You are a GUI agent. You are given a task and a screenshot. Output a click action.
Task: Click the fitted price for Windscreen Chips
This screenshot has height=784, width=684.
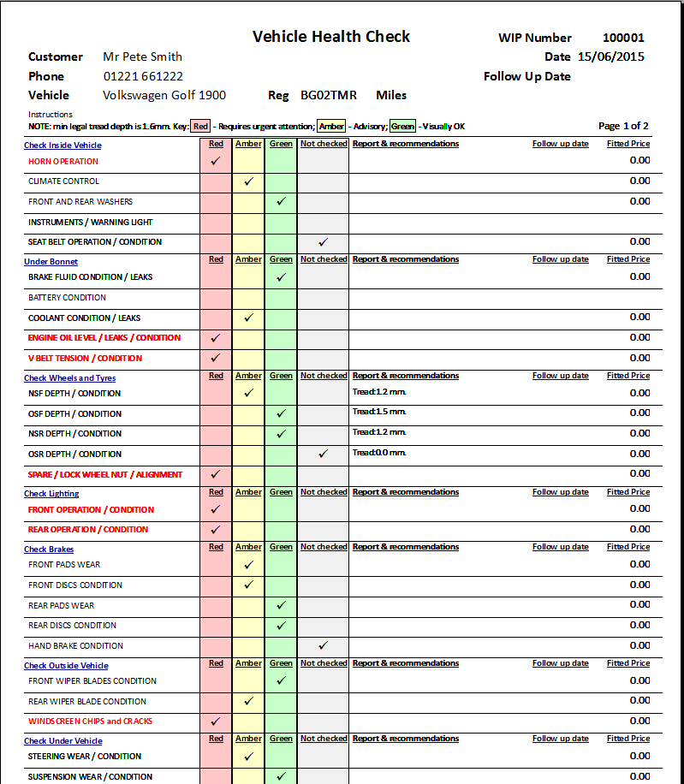[640, 721]
